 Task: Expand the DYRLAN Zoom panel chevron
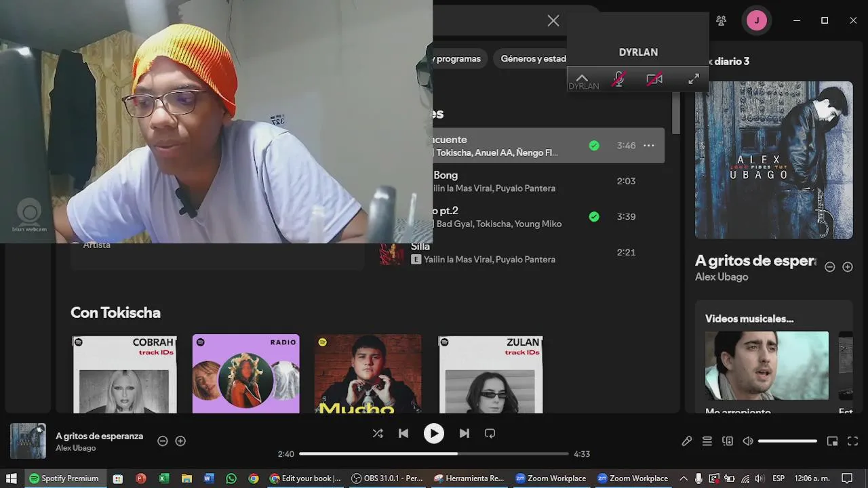coord(582,78)
